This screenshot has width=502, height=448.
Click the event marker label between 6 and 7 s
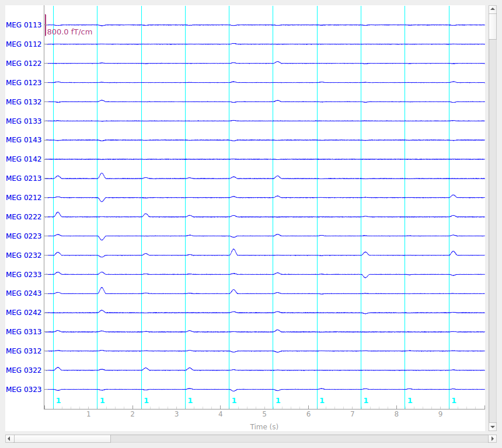coord(322,400)
